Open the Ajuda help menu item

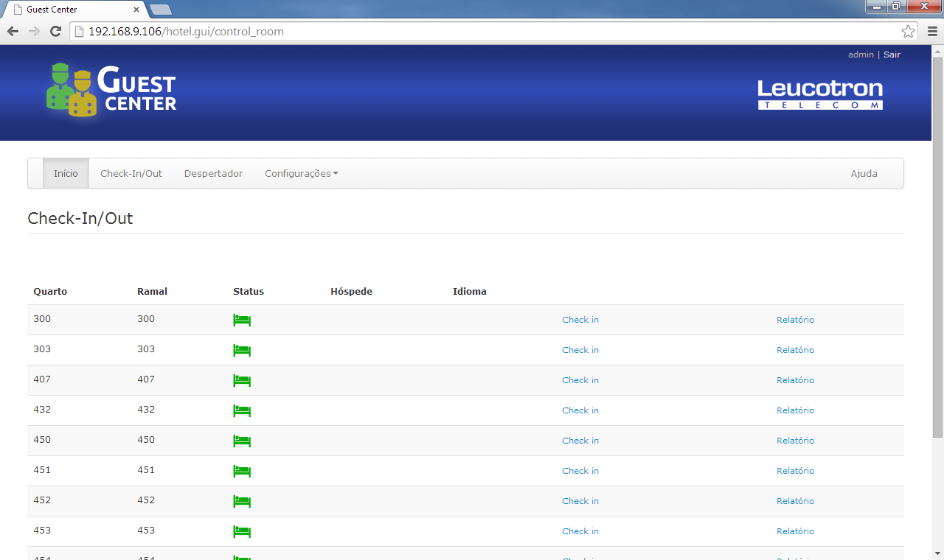(x=864, y=174)
